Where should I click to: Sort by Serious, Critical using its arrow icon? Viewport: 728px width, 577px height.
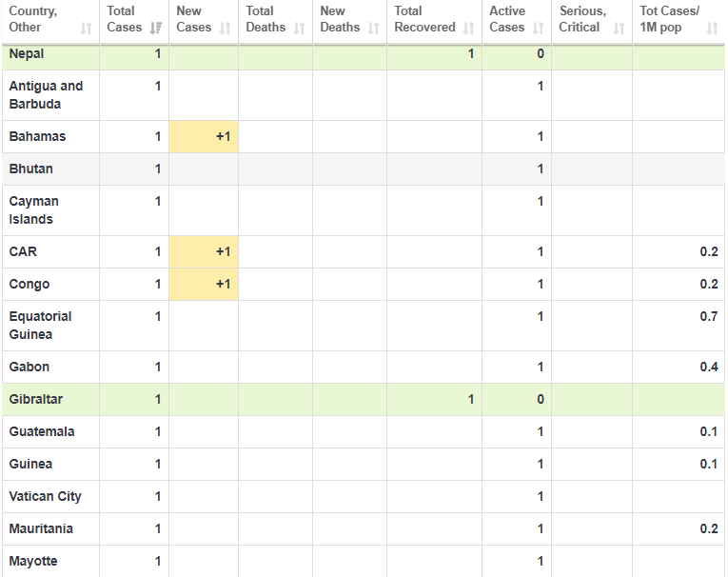[x=620, y=28]
